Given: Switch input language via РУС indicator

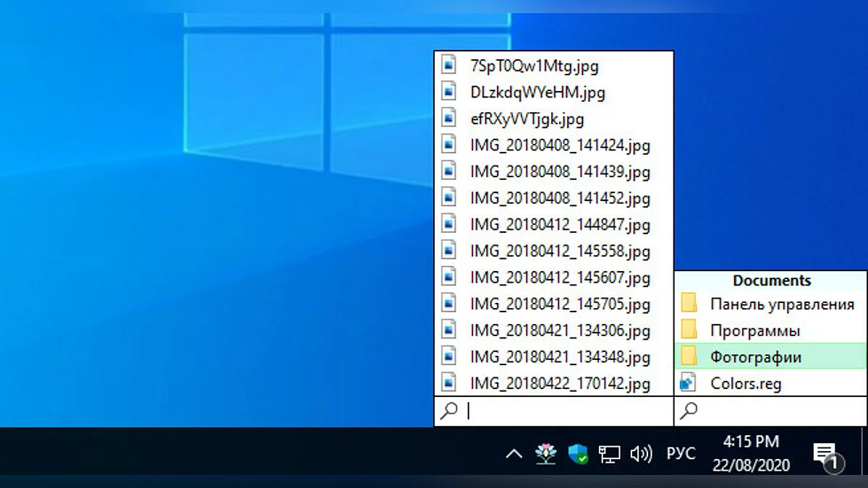Looking at the screenshot, I should point(681,454).
